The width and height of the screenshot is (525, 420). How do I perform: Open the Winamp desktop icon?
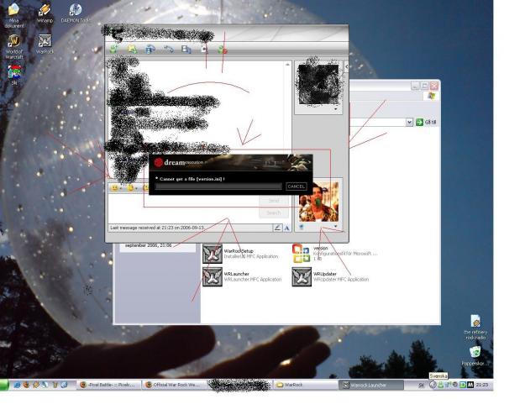click(x=45, y=13)
